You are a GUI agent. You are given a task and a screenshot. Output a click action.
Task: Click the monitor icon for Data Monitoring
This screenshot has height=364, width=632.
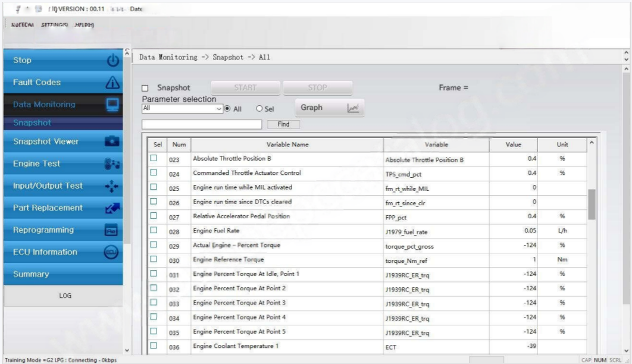pos(113,105)
